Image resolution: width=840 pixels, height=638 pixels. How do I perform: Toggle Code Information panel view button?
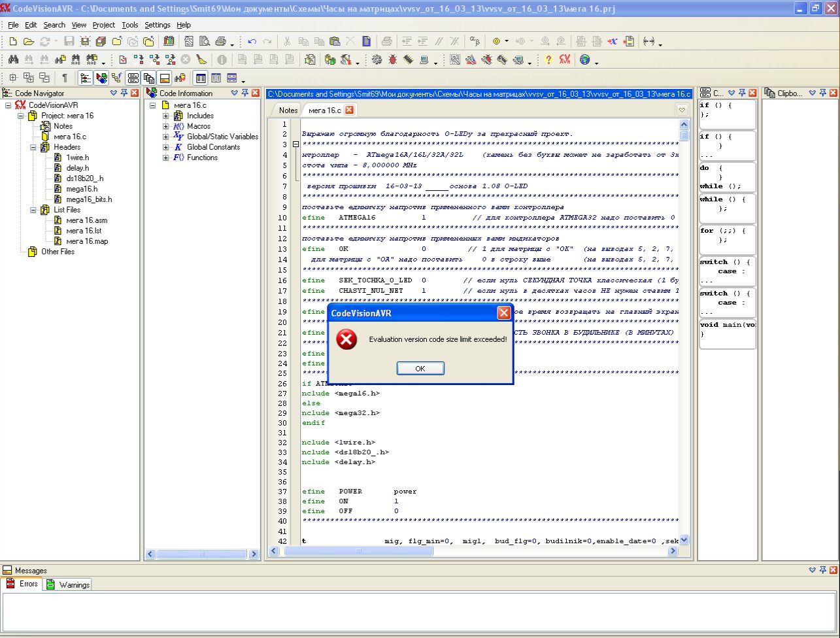pyautogui.click(x=101, y=78)
